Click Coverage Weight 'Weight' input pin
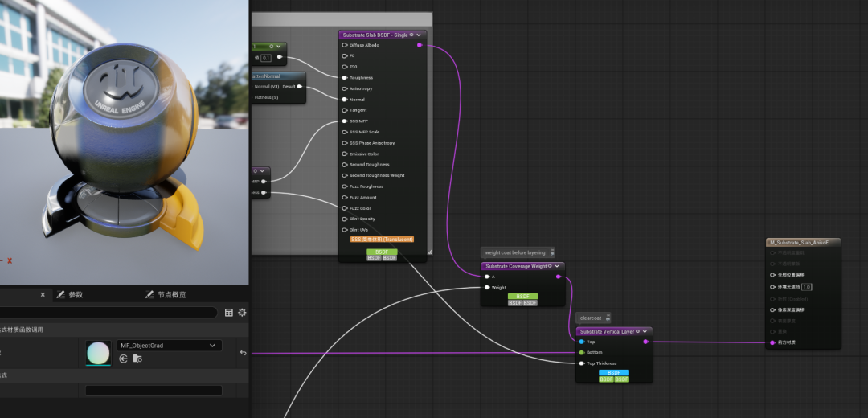This screenshot has width=868, height=418. 487,287
